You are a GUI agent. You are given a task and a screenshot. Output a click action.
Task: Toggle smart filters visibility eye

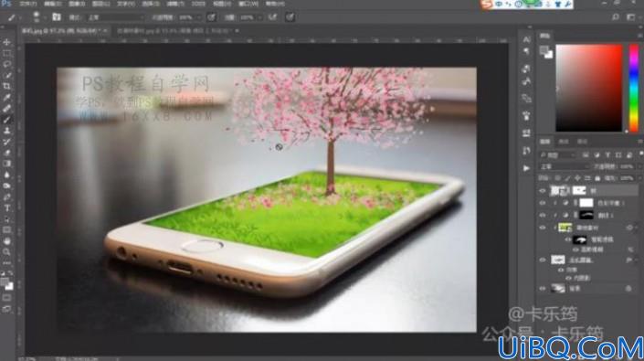[568, 239]
